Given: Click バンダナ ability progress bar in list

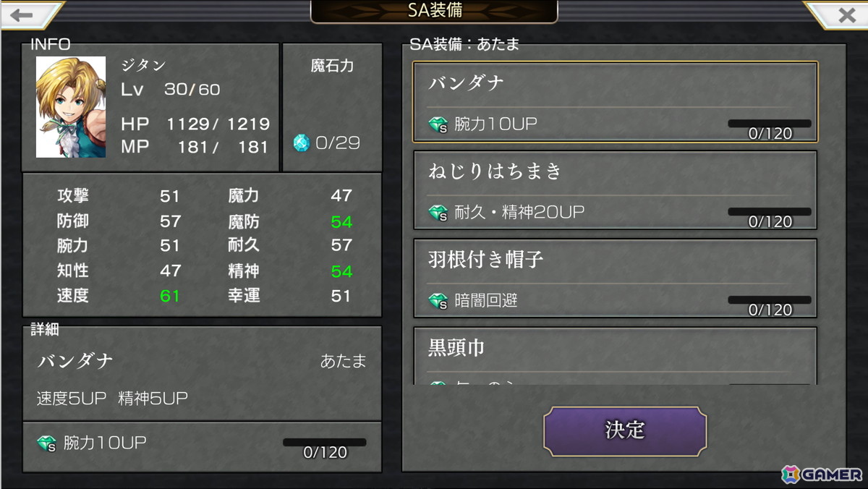Looking at the screenshot, I should (x=770, y=124).
